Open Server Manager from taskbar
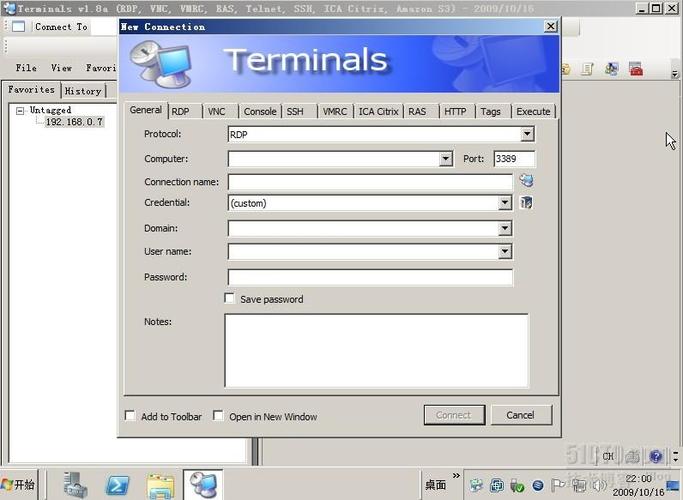The height and width of the screenshot is (500, 683). (x=75, y=485)
